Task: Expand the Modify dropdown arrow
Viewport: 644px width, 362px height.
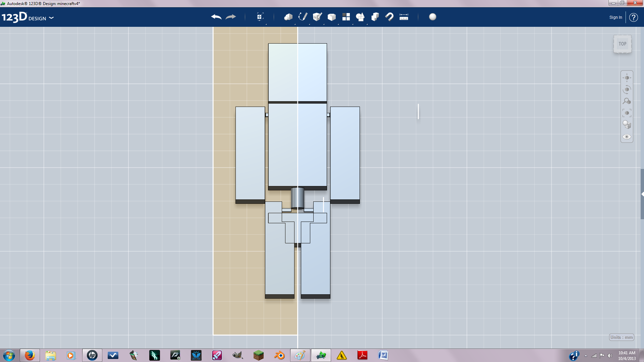Action: (x=338, y=24)
